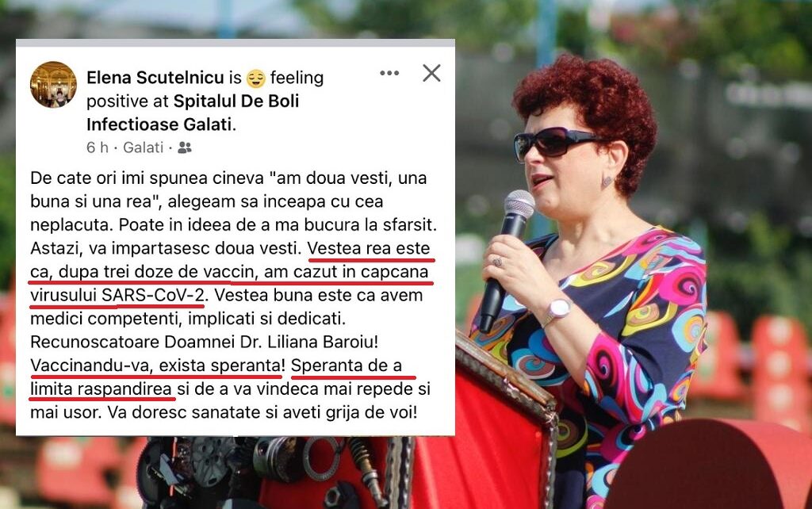The height and width of the screenshot is (509, 812).
Task: Close the post with the X icon
Action: [431, 73]
